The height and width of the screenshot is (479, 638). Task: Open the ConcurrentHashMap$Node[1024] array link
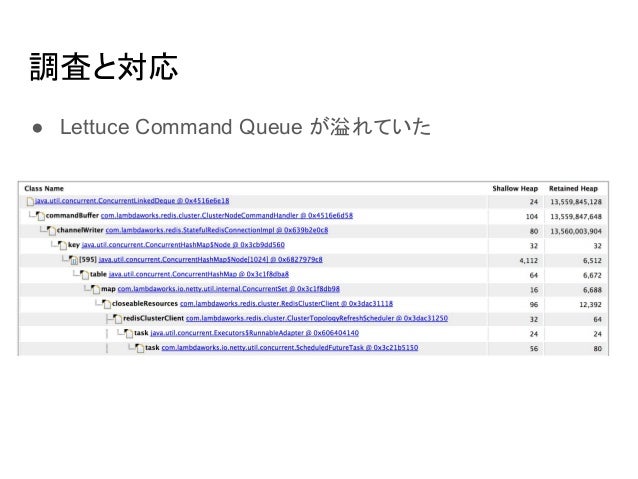pos(210,259)
